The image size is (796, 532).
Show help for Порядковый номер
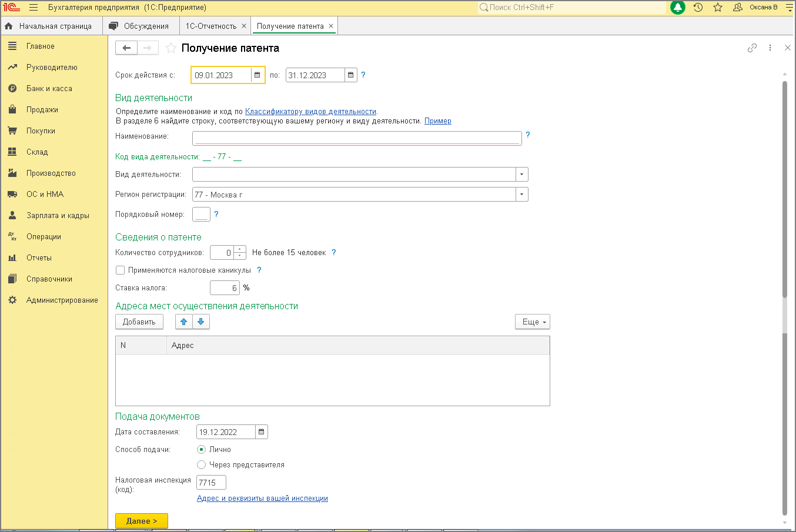(216, 214)
